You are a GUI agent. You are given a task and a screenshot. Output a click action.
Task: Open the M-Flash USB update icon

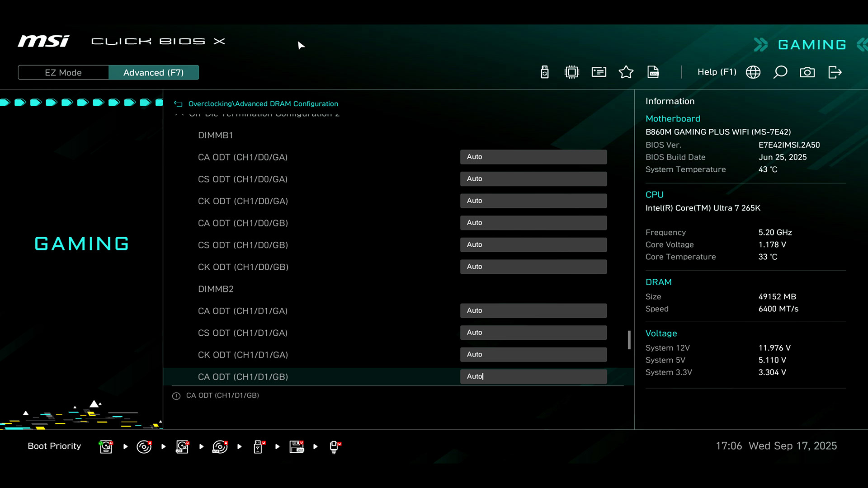pos(544,72)
